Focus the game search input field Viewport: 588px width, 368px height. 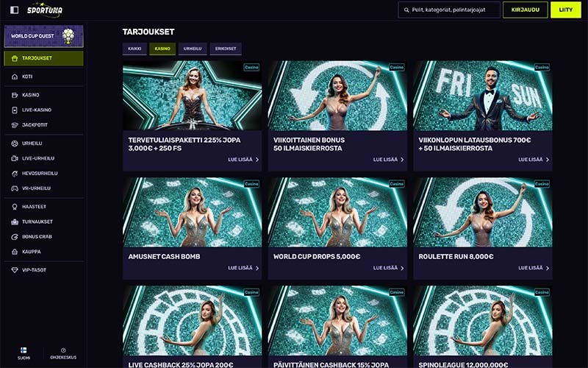[449, 10]
